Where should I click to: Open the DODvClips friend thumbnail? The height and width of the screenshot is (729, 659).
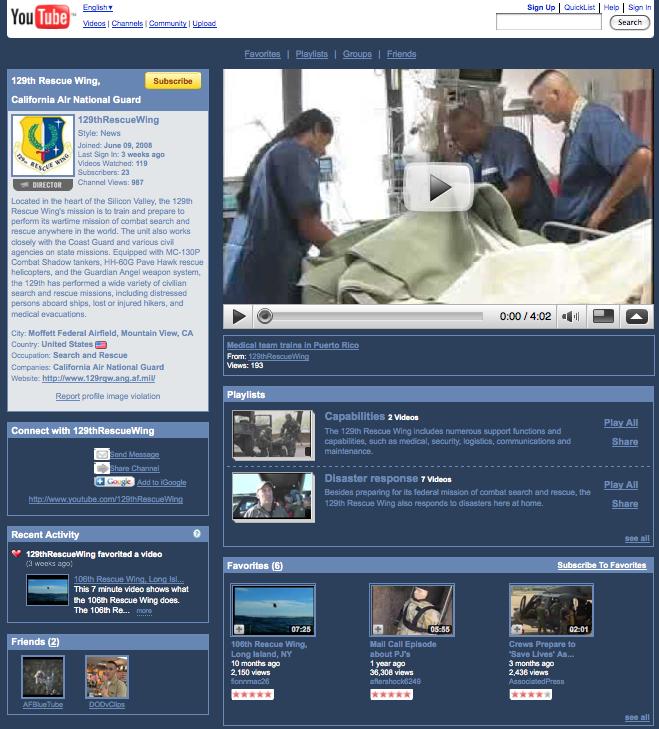(x=106, y=676)
